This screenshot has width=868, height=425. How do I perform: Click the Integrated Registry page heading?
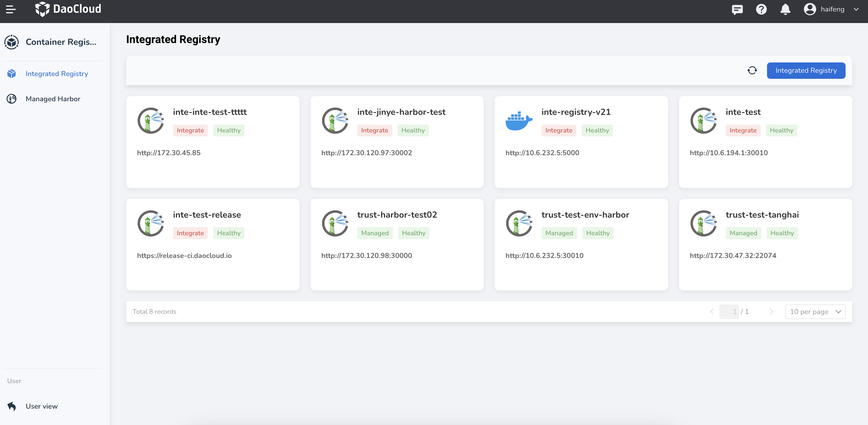(x=173, y=39)
